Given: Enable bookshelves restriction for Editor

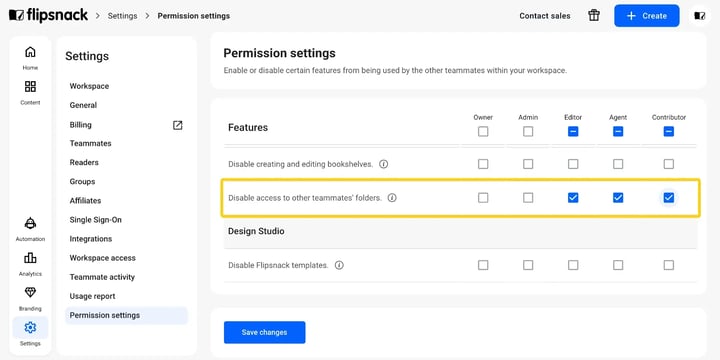Looking at the screenshot, I should click(x=573, y=164).
